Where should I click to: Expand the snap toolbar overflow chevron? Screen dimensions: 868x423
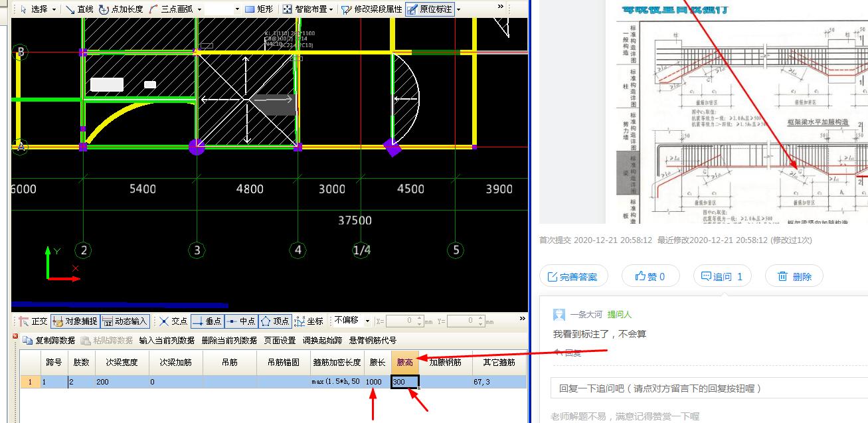pos(523,319)
